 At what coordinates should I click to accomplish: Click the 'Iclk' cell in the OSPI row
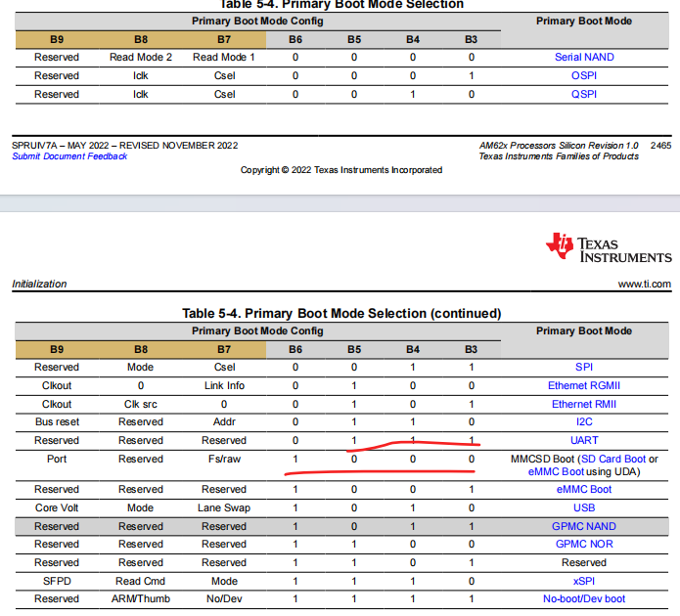point(141,76)
